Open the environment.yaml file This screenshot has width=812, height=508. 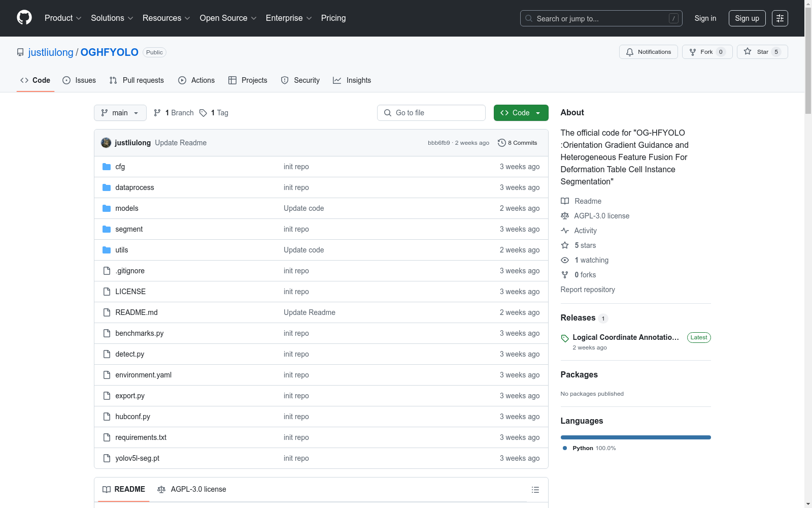pos(144,375)
